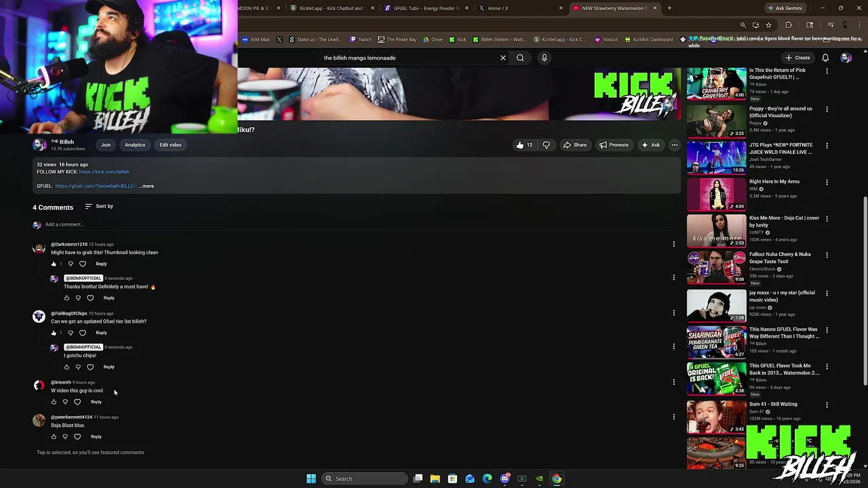Dislike Darkstorm1210's comment
Image resolution: width=868 pixels, height=488 pixels.
[71, 264]
